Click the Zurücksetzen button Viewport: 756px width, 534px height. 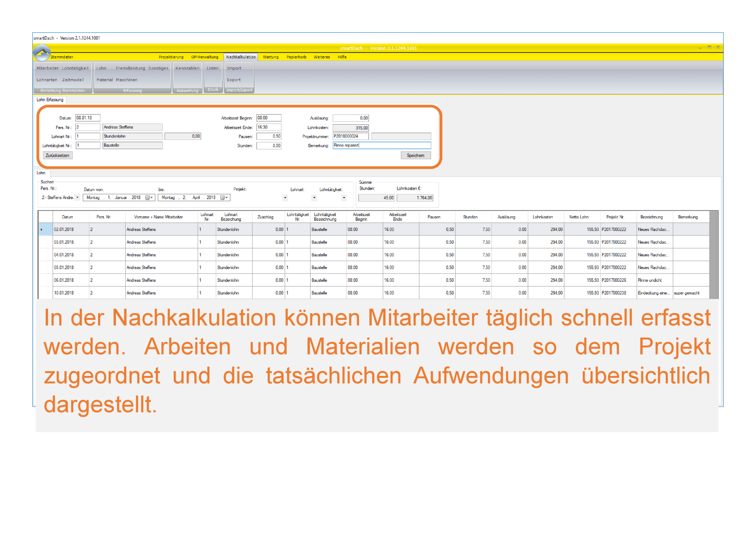57,155
